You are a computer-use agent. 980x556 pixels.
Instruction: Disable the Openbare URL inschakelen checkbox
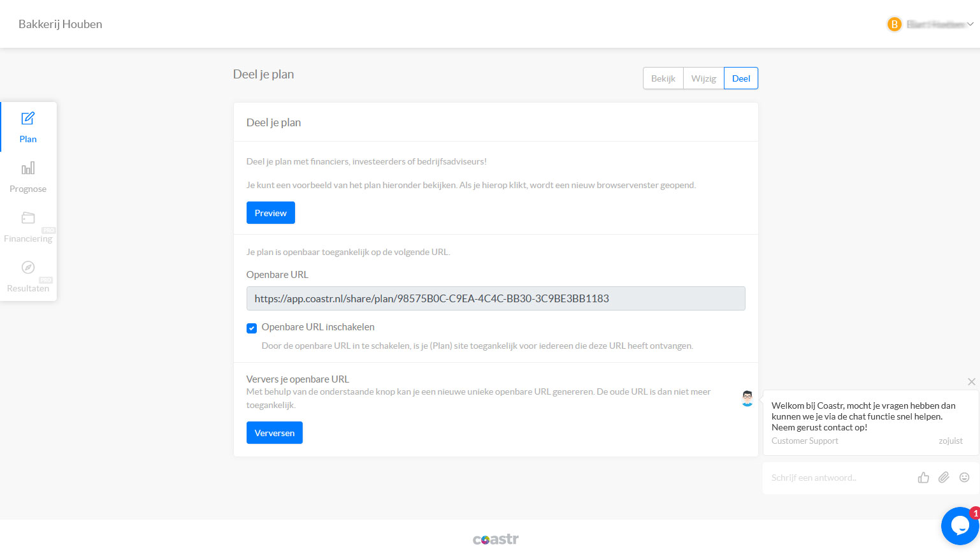(252, 328)
